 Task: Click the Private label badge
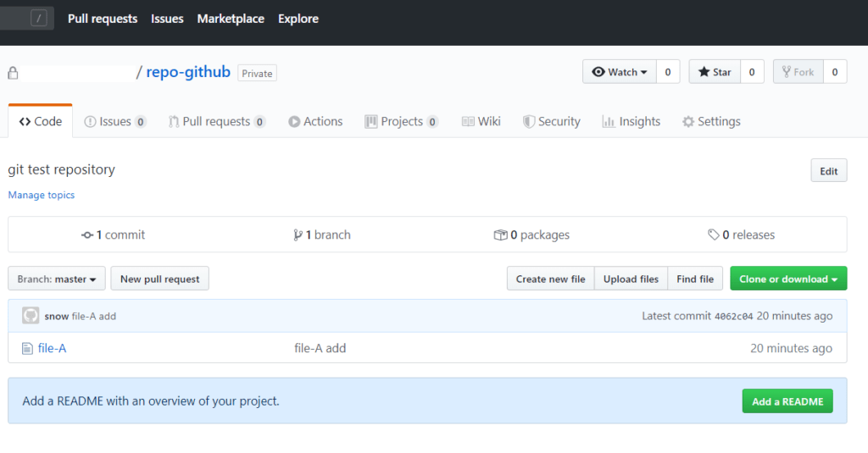point(258,73)
